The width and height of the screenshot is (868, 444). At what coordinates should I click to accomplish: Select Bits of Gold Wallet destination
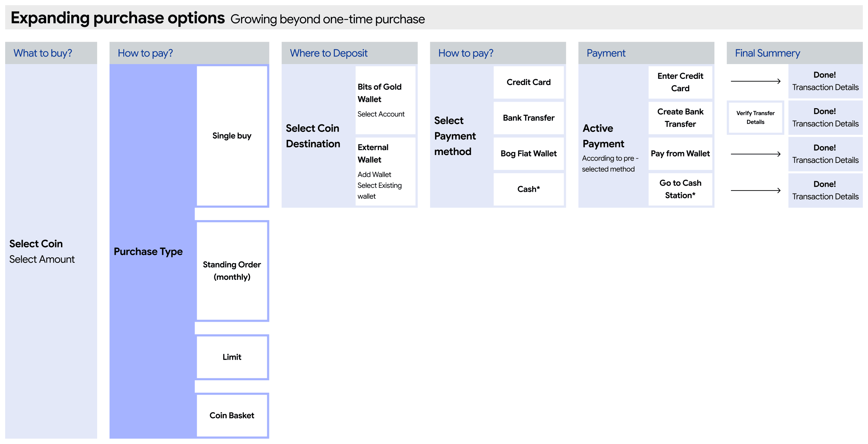(x=385, y=100)
